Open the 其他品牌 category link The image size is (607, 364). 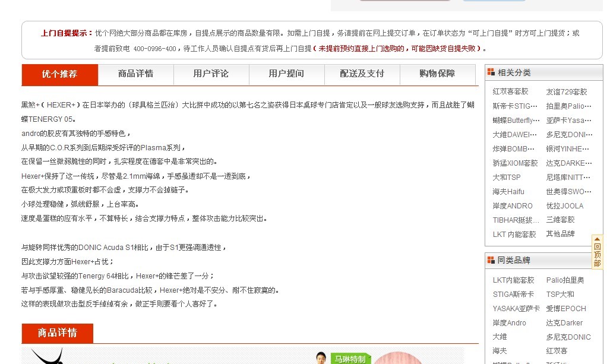tap(561, 234)
